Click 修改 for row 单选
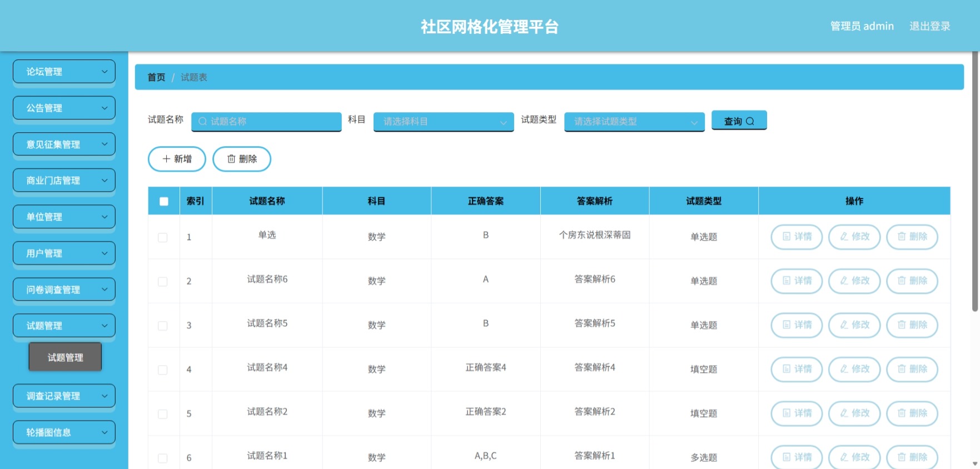 click(854, 237)
